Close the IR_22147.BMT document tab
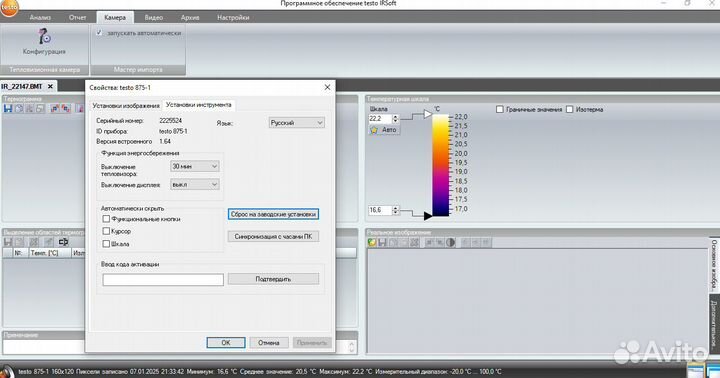Screen dimensions: 720x378 50,86
